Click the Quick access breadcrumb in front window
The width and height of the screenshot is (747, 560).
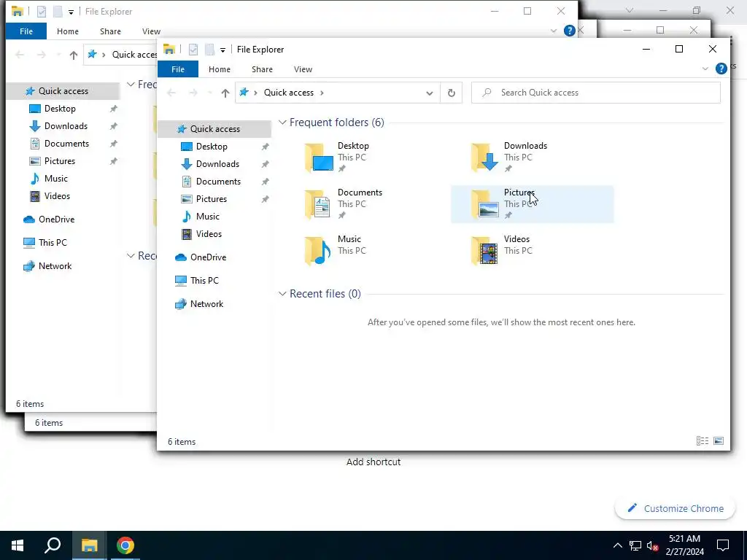coord(289,93)
